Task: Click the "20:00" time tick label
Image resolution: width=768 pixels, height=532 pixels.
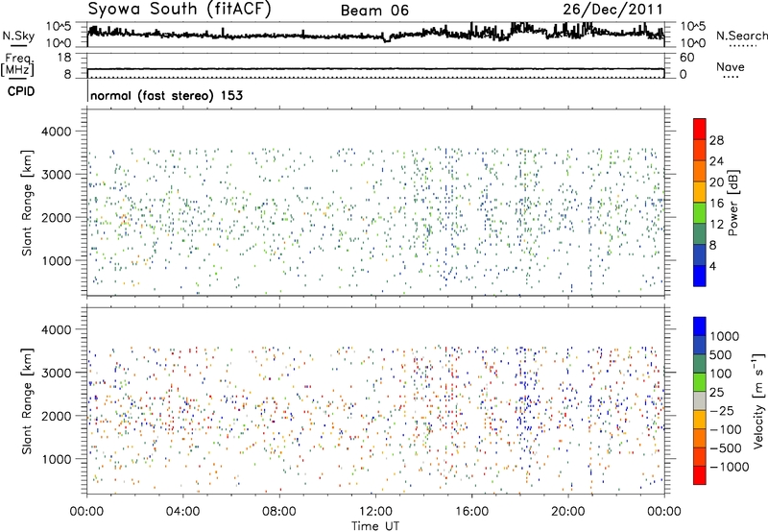Action: click(x=567, y=512)
